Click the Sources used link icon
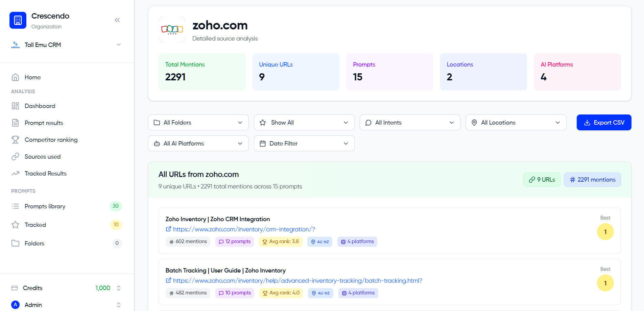 15,157
